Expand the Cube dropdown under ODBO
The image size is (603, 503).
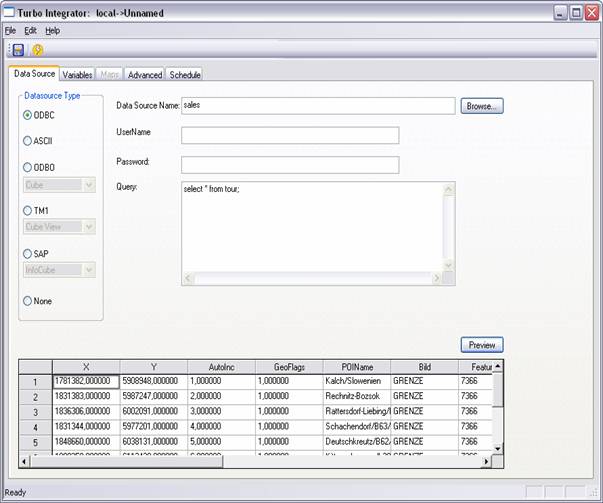pyautogui.click(x=89, y=185)
